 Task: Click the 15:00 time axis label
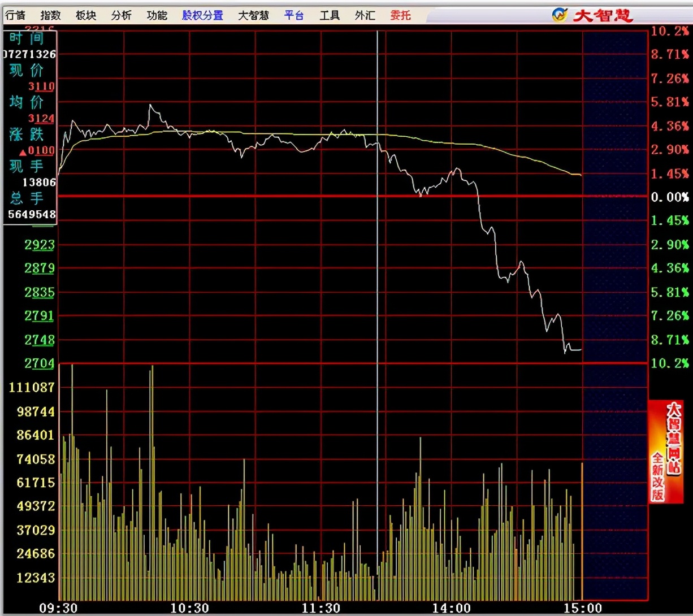(x=582, y=608)
